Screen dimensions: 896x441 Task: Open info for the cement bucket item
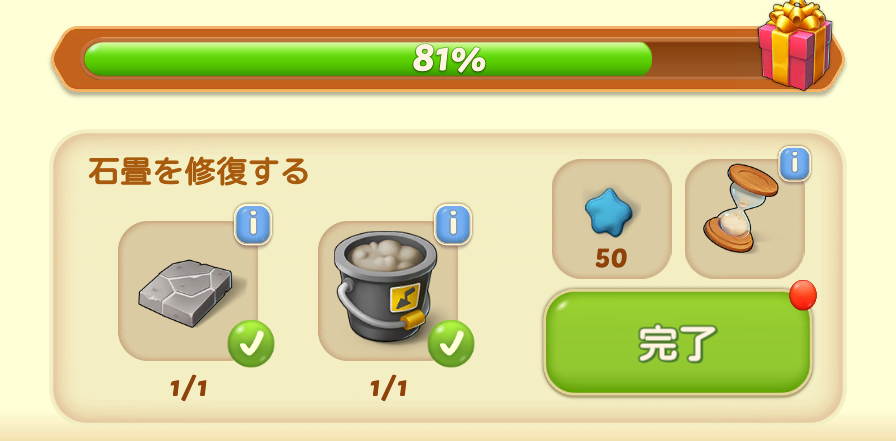coord(453,224)
